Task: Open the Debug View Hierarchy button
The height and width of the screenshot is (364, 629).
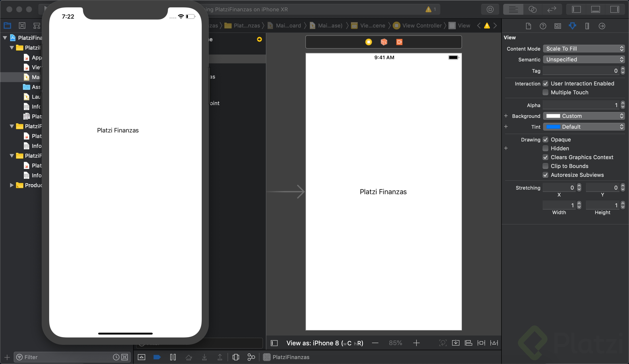Action: tap(236, 357)
